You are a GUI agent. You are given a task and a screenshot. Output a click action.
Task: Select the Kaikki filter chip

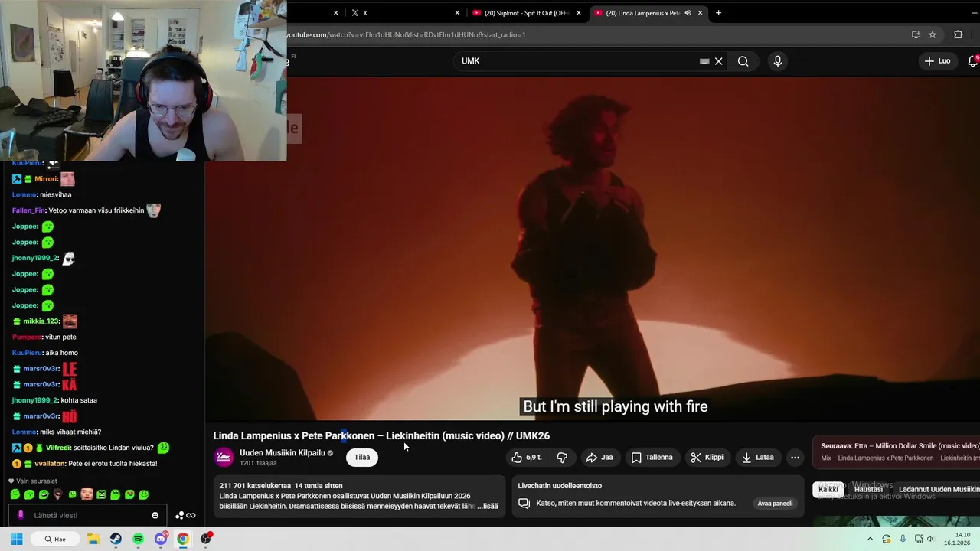[x=828, y=490]
